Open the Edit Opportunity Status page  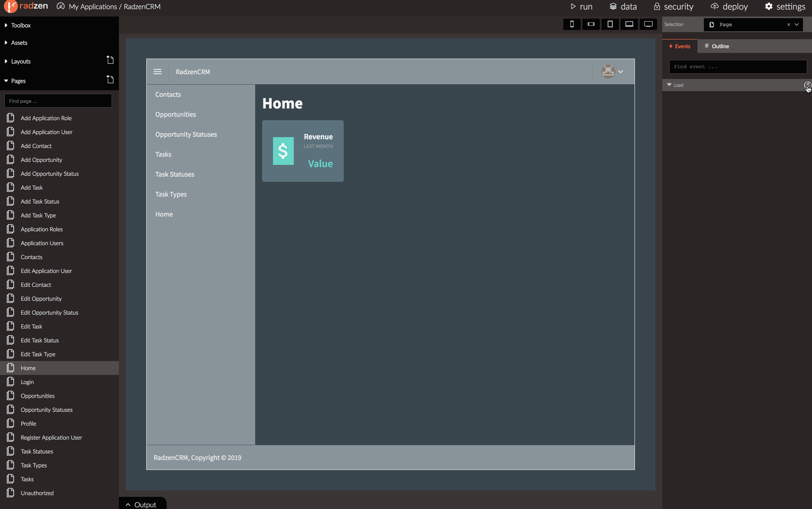49,312
